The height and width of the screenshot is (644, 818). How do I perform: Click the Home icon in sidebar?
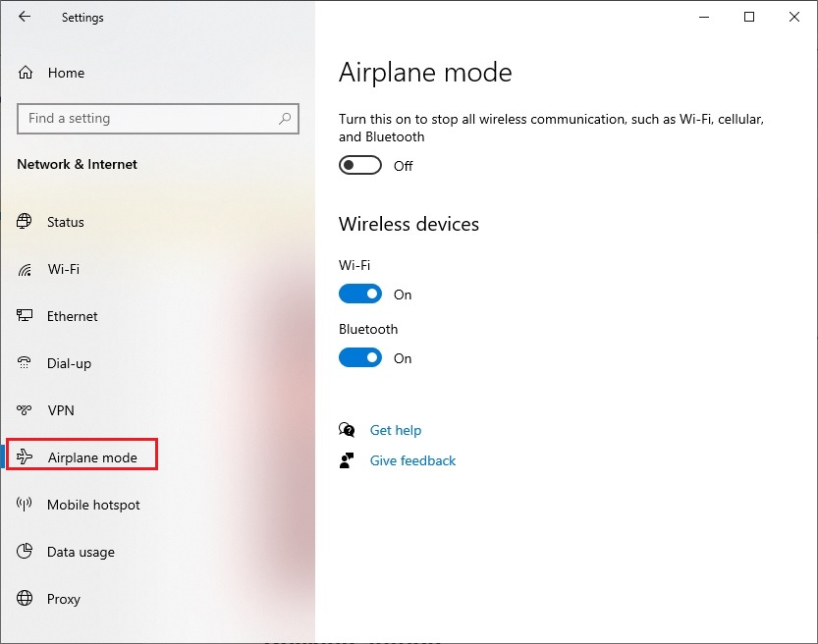click(x=26, y=73)
